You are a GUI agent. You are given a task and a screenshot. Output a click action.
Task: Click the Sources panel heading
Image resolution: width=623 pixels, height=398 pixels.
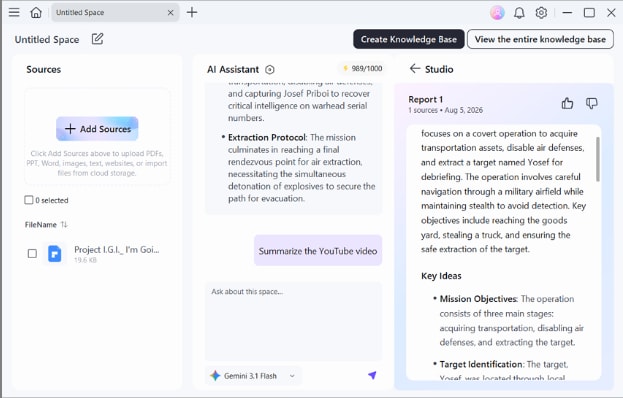[44, 70]
